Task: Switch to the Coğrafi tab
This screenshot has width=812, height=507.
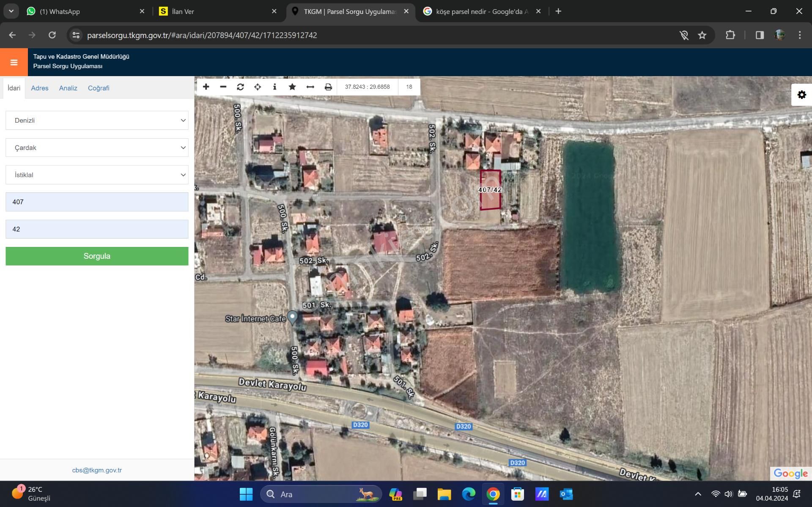Action: (99, 88)
